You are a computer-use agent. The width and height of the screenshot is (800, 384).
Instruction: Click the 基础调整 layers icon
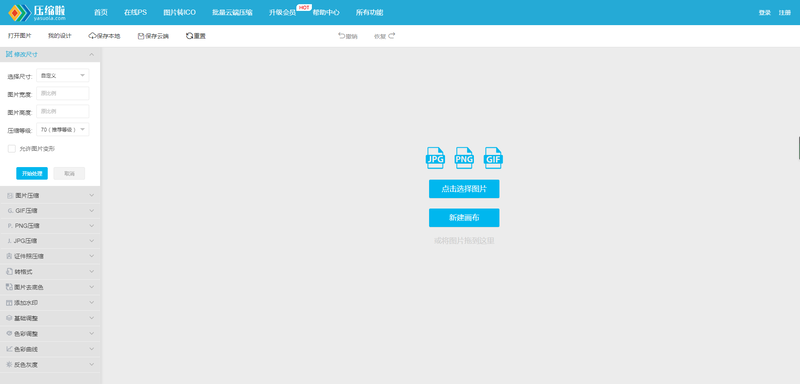(x=9, y=318)
